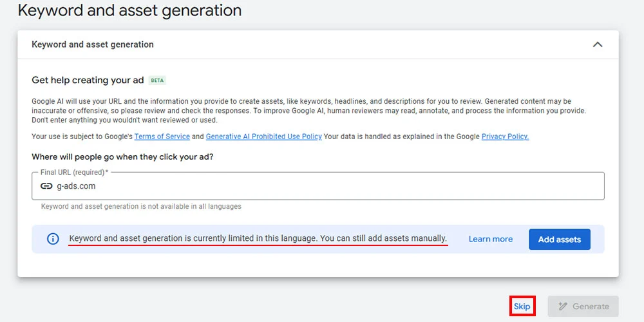
Task: Click the link chain icon in URL field
Action: pos(46,186)
